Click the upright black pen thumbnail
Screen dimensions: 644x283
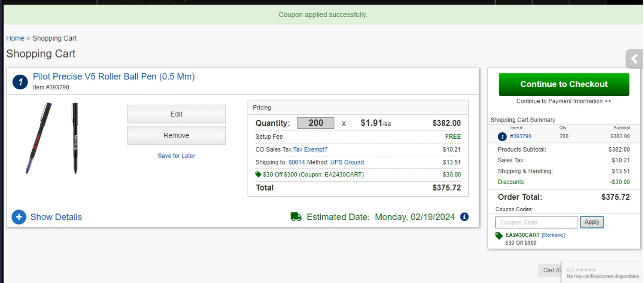pyautogui.click(x=75, y=139)
